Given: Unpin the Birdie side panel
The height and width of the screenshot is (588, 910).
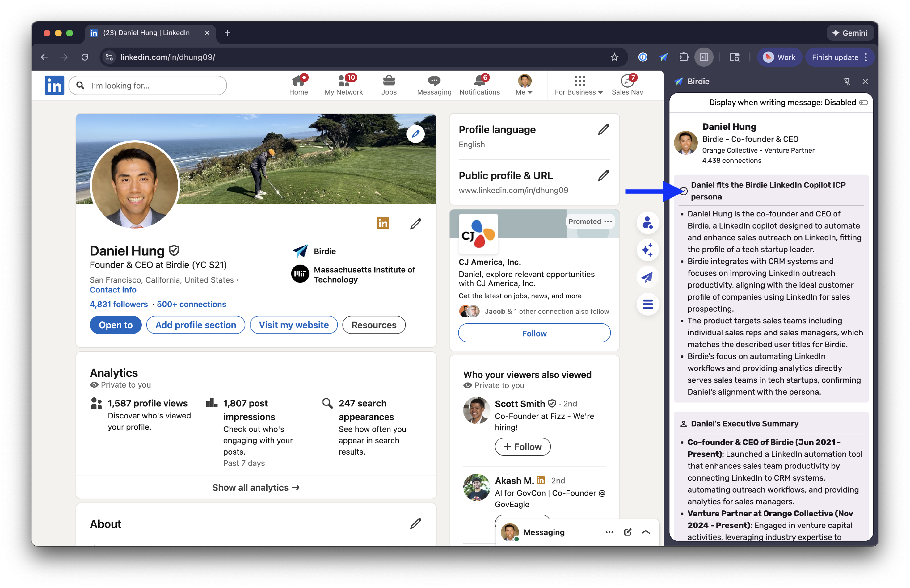Looking at the screenshot, I should [x=847, y=81].
